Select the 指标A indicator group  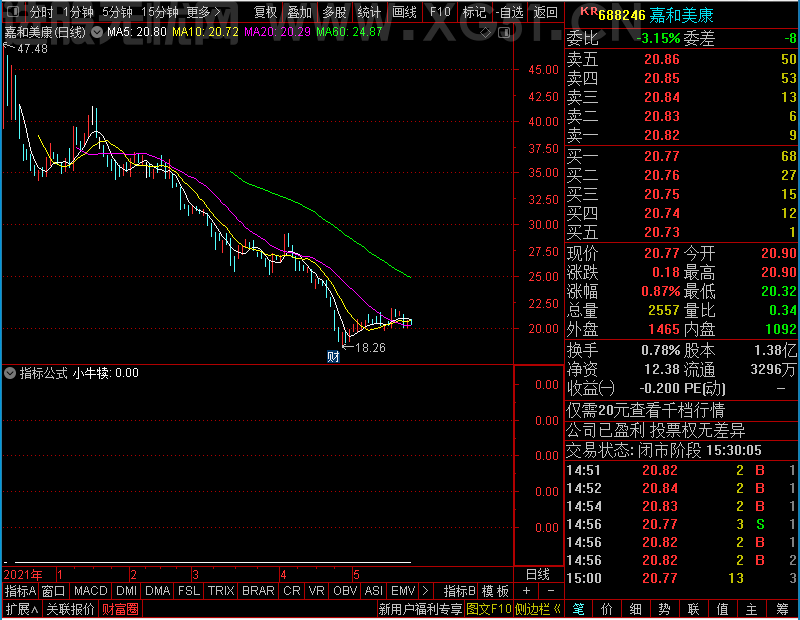[20, 591]
